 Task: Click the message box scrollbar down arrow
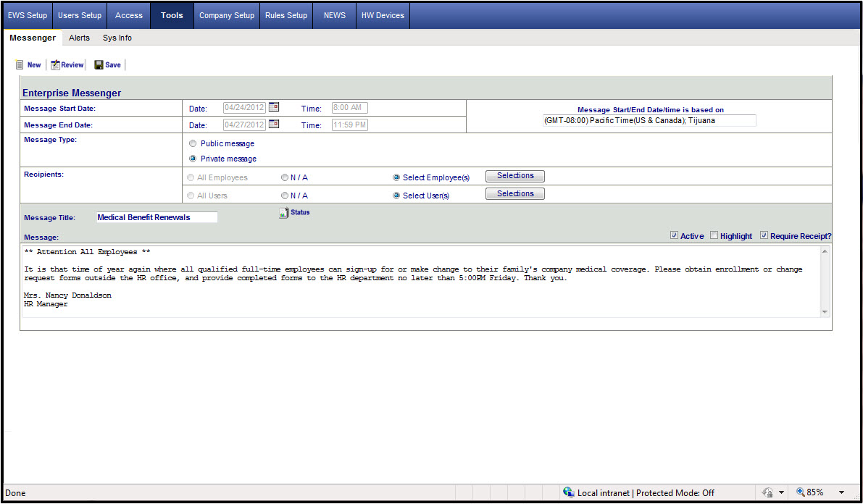pyautogui.click(x=825, y=311)
